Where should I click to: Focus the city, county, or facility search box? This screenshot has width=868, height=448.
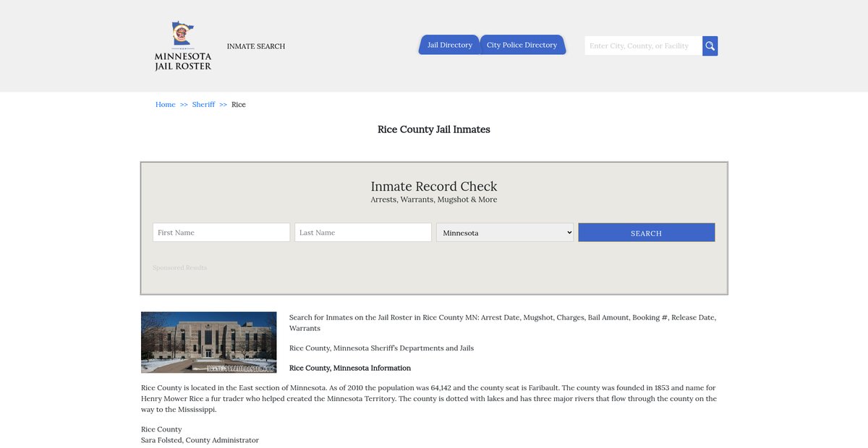tap(643, 46)
